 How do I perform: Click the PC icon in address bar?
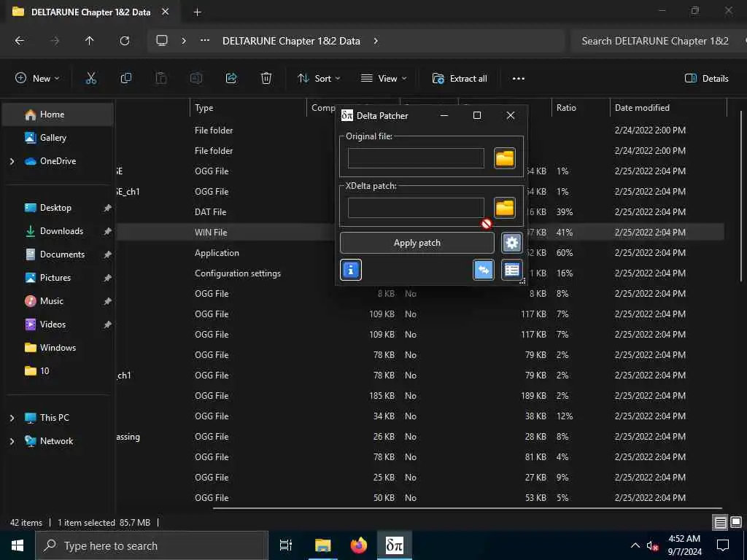(162, 41)
